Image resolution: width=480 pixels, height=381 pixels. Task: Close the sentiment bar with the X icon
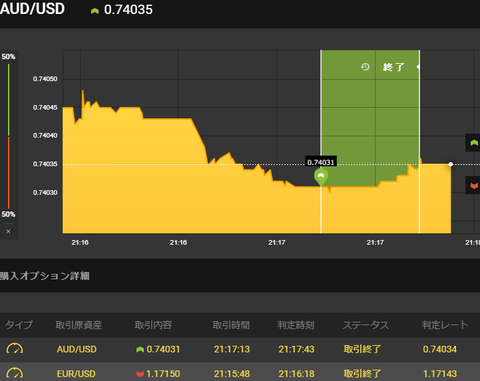click(x=8, y=231)
